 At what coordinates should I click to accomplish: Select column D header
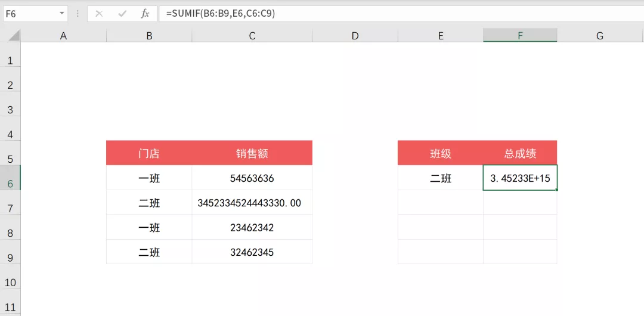tap(355, 36)
